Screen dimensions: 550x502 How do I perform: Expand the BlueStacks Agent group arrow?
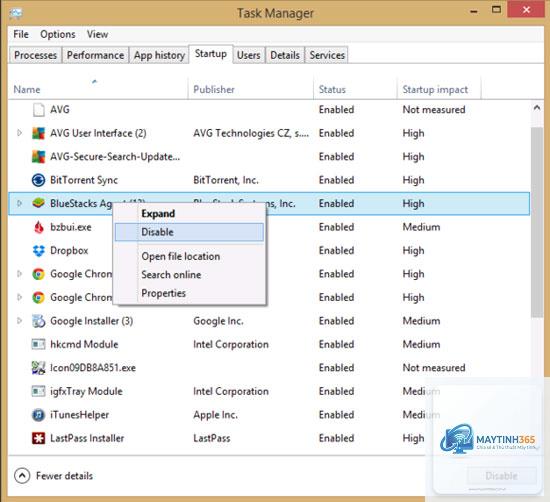(x=20, y=203)
